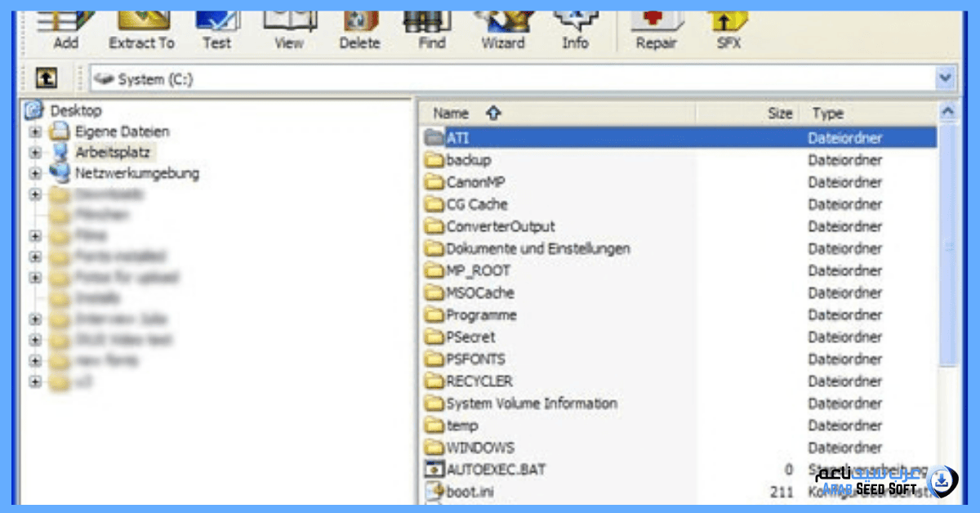Select the WINDOWS folder in list

click(479, 448)
